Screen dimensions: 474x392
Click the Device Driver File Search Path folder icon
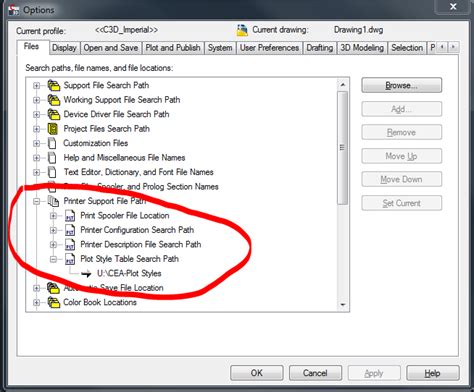coord(53,114)
